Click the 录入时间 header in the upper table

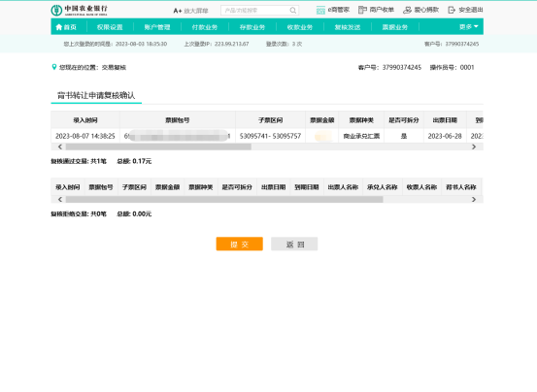tap(85, 120)
